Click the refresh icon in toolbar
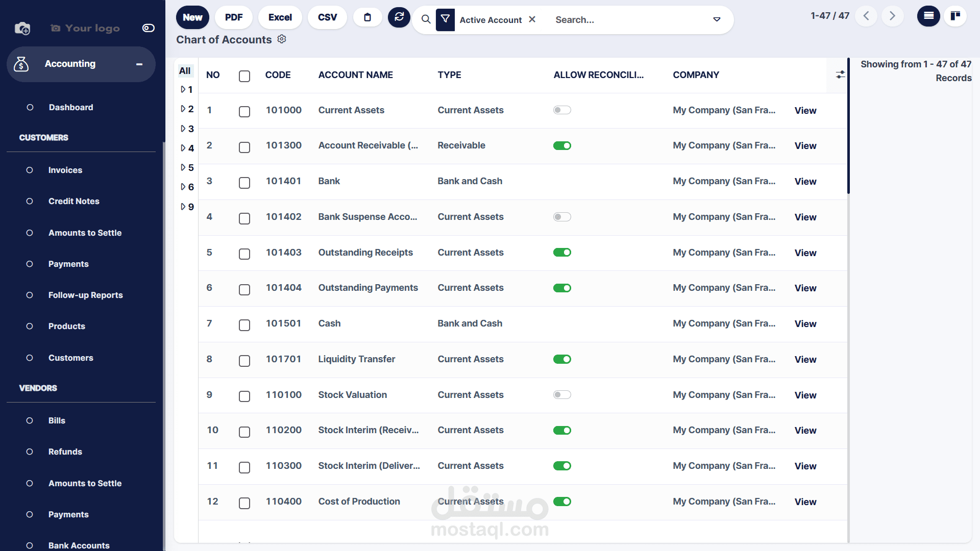Image resolution: width=980 pixels, height=551 pixels. (x=399, y=17)
